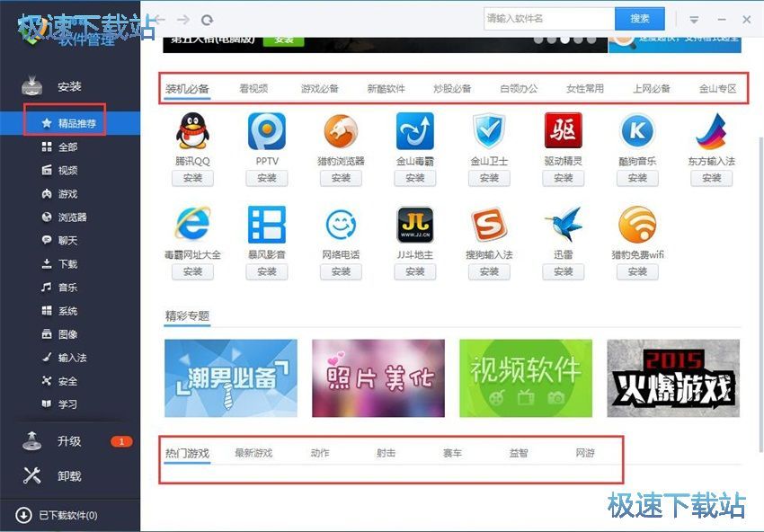Select the third banner carousel dot
764x532 pixels.
564,40
